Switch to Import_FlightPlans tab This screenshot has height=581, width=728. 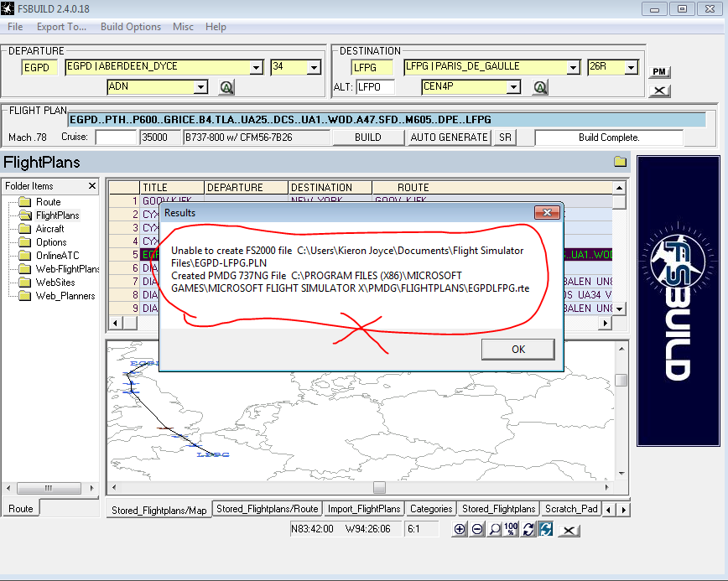pos(364,509)
